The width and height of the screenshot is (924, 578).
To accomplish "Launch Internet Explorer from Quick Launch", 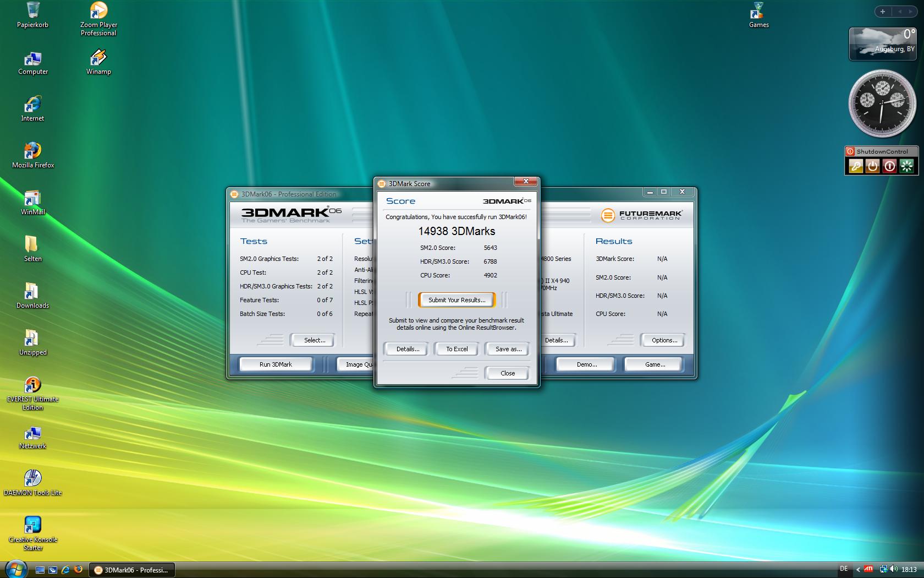I will pos(65,570).
